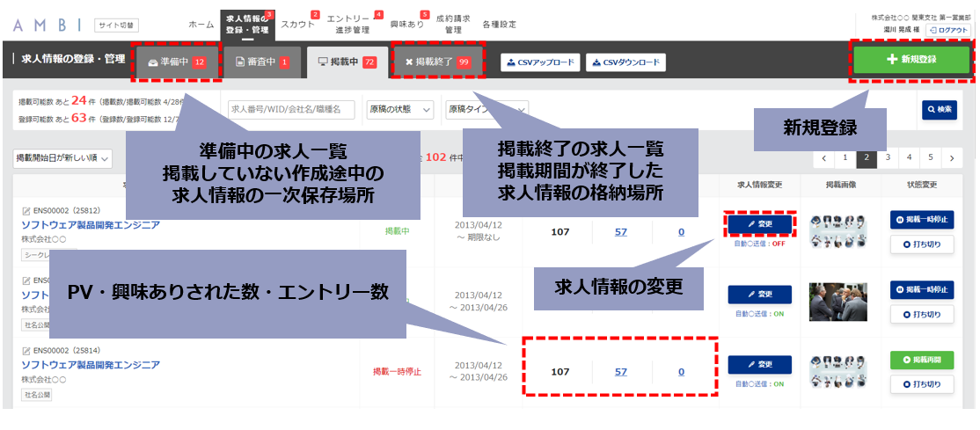Open the 57 interested count link in first row
The image size is (980, 430).
tap(620, 232)
